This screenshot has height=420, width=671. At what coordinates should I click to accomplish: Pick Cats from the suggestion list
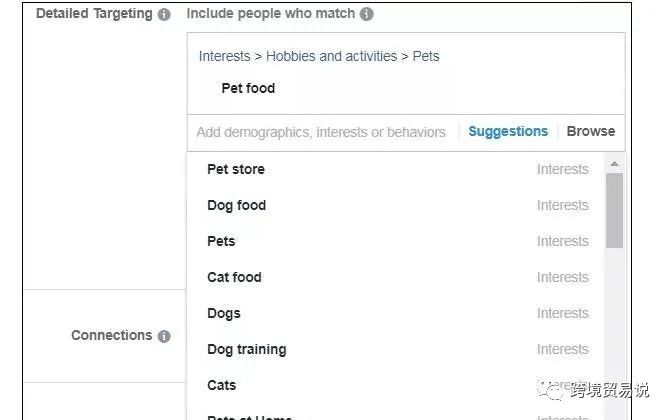click(222, 385)
